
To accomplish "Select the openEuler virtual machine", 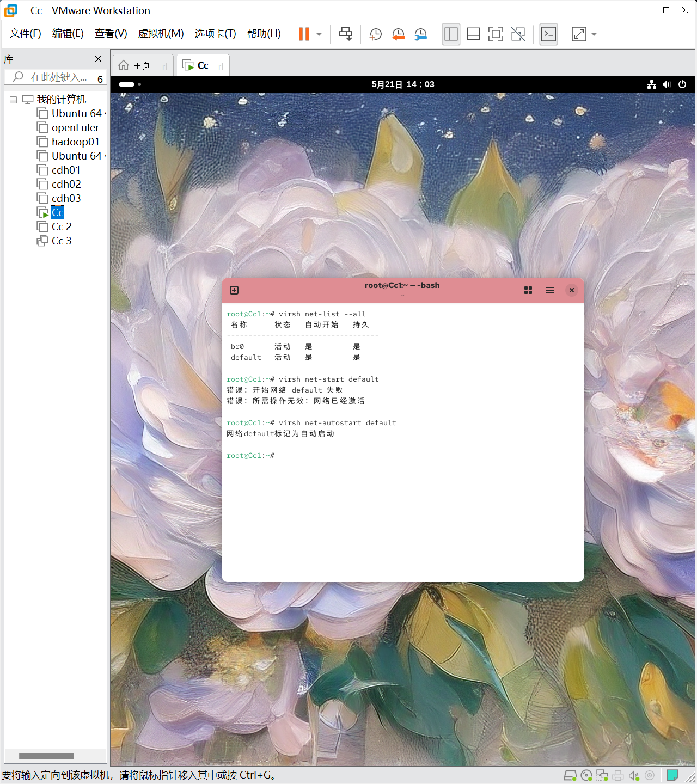I will click(x=75, y=127).
